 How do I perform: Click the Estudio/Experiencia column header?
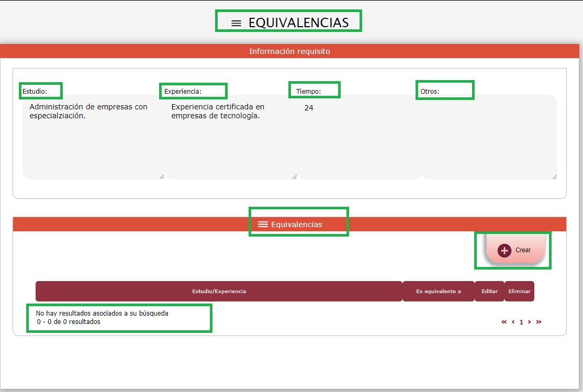point(219,292)
